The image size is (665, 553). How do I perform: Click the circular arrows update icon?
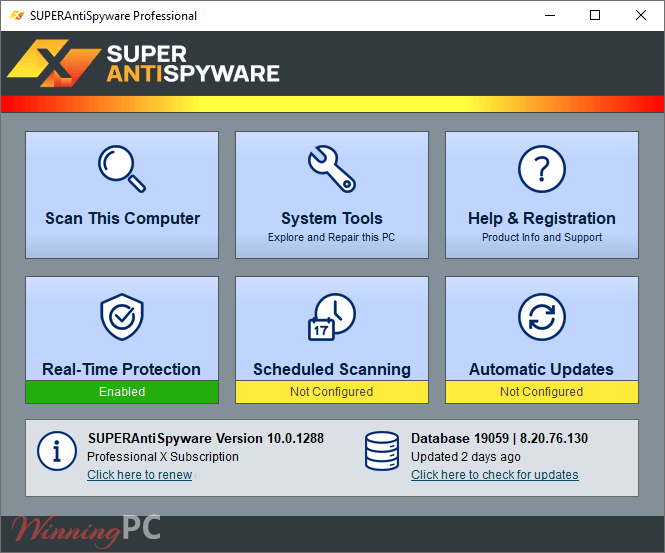pos(542,316)
